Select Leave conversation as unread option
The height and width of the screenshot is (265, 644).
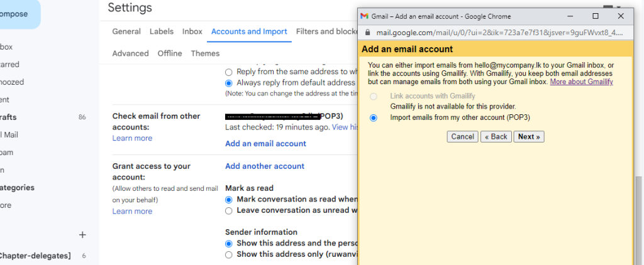click(x=229, y=211)
